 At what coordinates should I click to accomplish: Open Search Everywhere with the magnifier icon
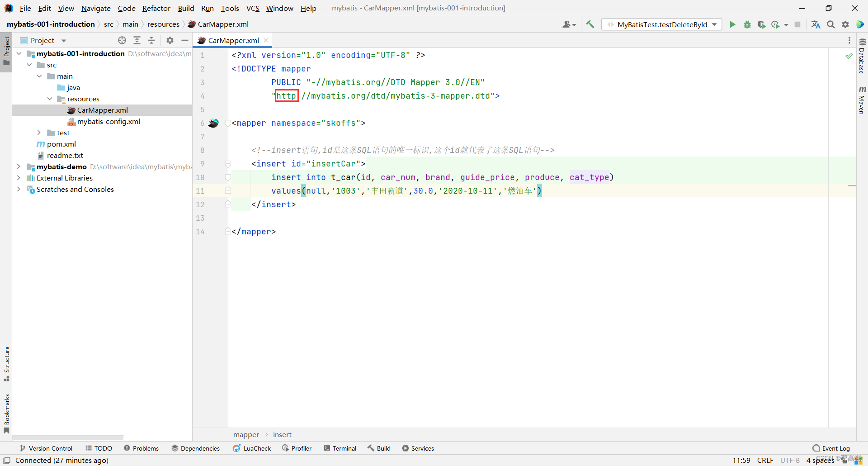coord(830,24)
